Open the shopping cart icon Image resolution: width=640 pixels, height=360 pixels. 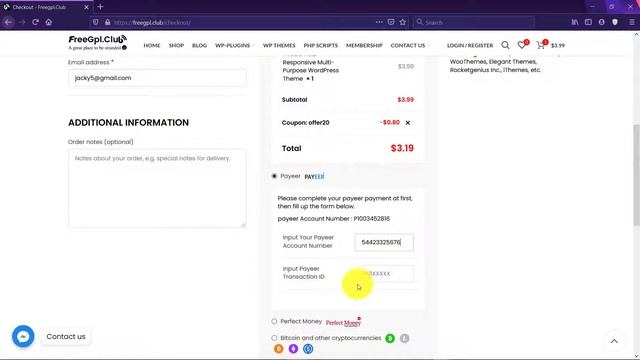(542, 44)
